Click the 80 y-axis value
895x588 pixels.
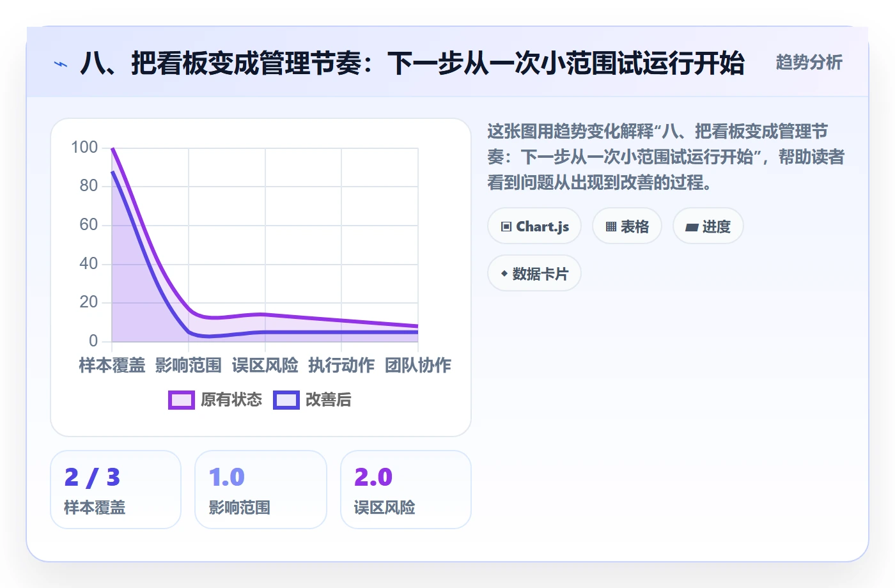coord(89,186)
